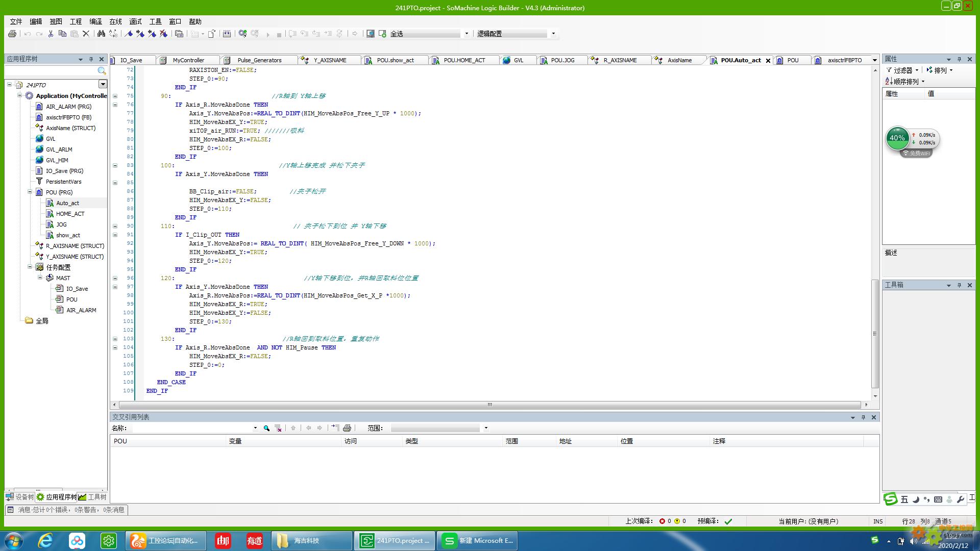
Task: Click the Login gear icon in toolbar
Action: [x=242, y=34]
